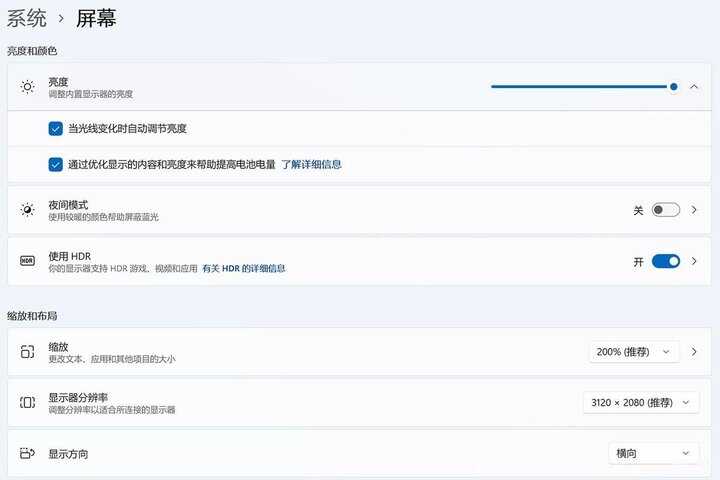This screenshot has height=480, width=720.
Task: Open HDR settings via right chevron
Action: pos(695,261)
